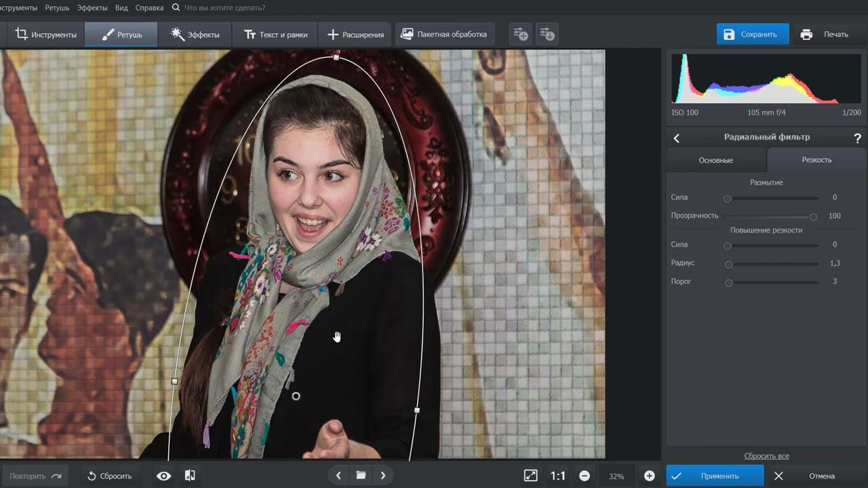Toggle the eye preview of original
868x488 pixels.
[163, 476]
